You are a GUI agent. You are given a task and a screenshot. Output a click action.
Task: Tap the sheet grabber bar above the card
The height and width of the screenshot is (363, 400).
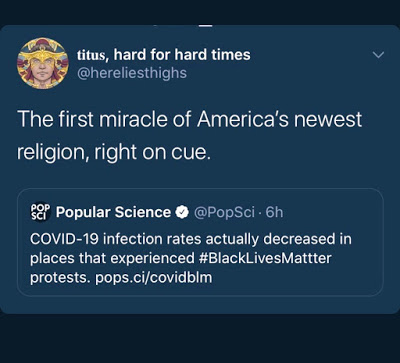click(x=206, y=26)
